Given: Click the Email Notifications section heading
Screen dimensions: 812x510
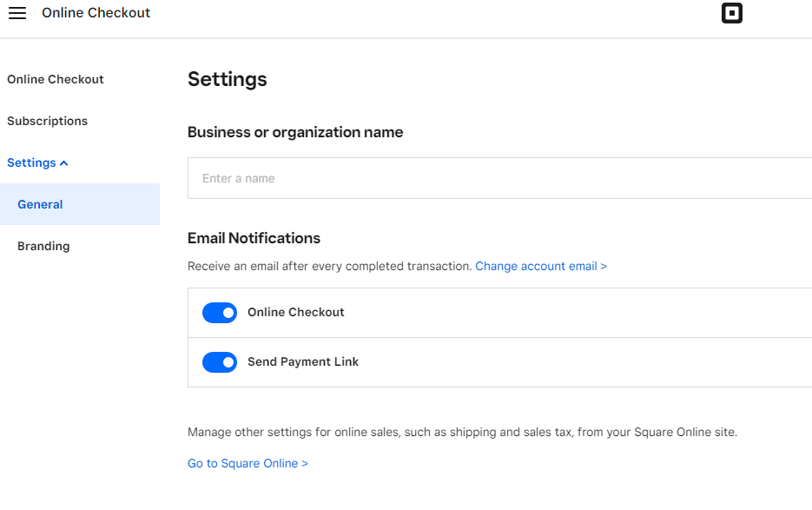Looking at the screenshot, I should [254, 238].
